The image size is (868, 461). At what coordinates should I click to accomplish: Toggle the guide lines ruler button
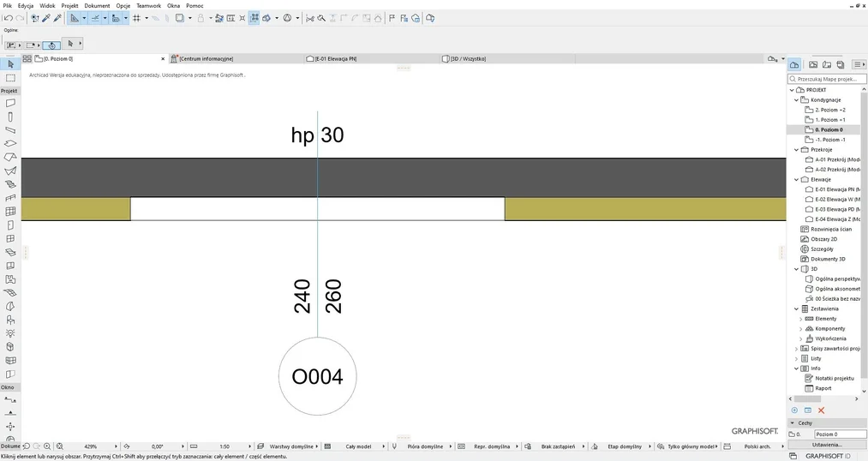(75, 18)
